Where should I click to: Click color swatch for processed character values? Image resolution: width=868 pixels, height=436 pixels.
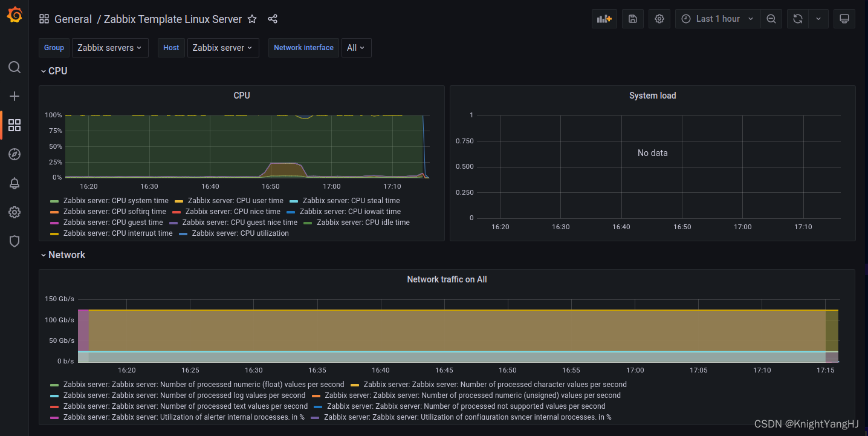355,385
